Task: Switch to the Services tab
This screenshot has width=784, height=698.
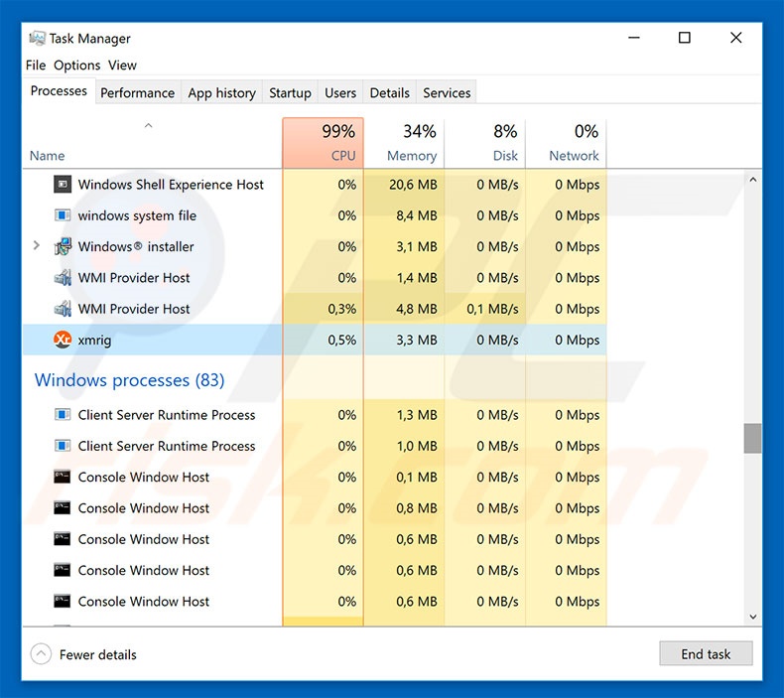Action: pos(447,92)
